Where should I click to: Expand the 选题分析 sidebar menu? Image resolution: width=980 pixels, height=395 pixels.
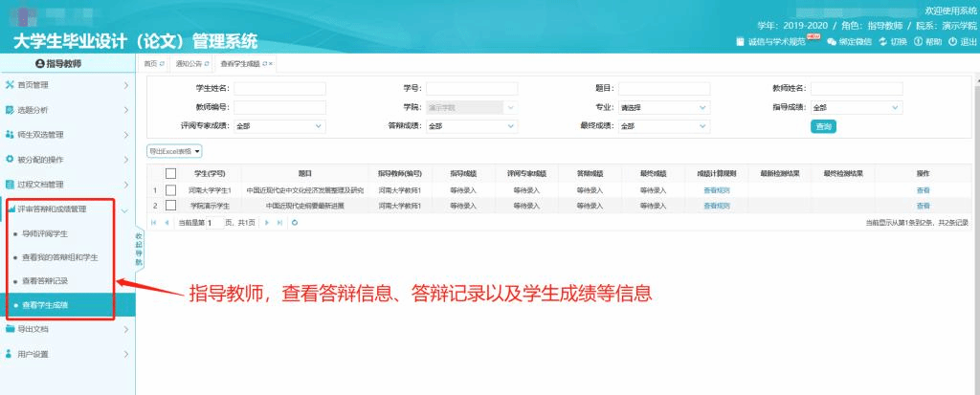tap(67, 110)
